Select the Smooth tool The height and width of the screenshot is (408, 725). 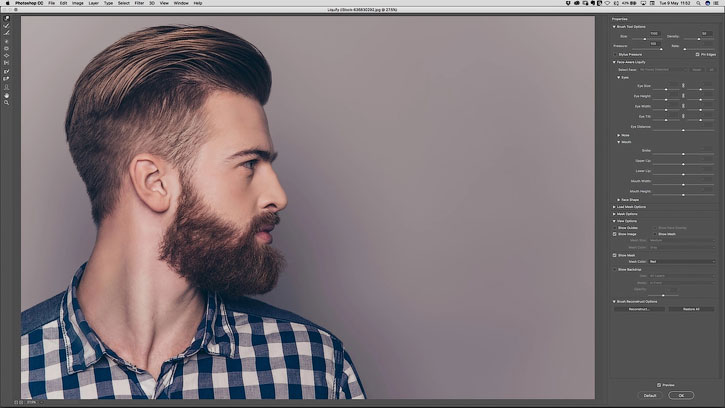point(6,33)
